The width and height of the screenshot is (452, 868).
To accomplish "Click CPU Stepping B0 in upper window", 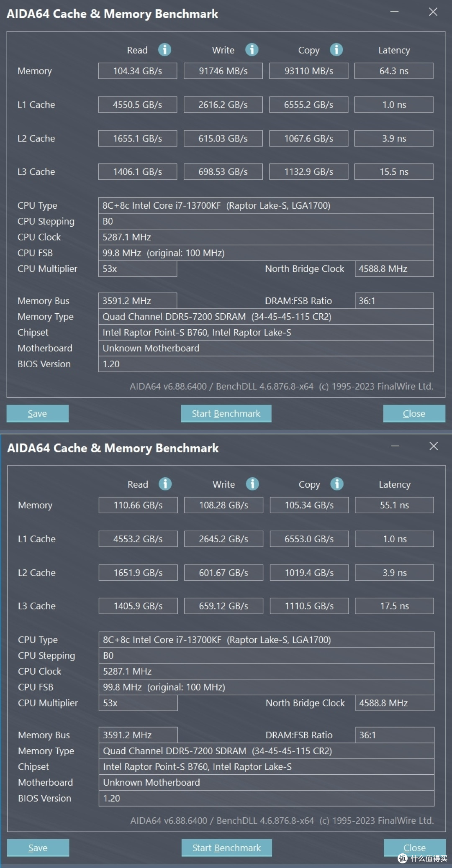I will [x=266, y=221].
